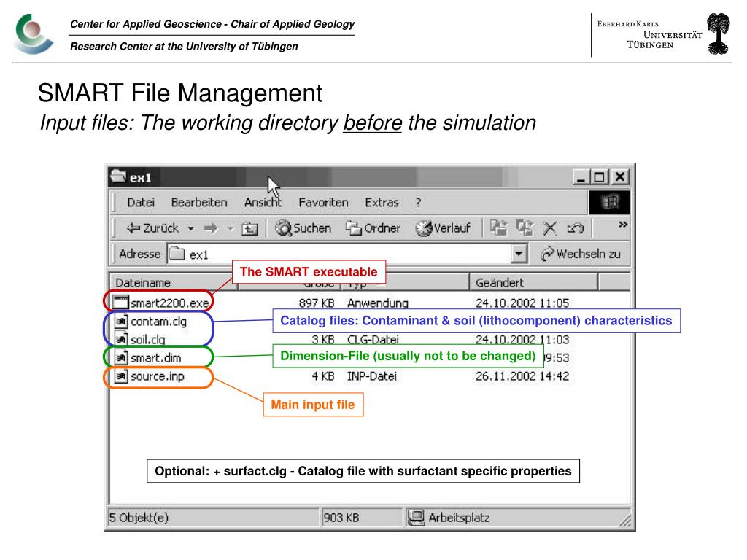747x560 pixels.
Task: Click the ex1 address bar field
Action: 347,254
